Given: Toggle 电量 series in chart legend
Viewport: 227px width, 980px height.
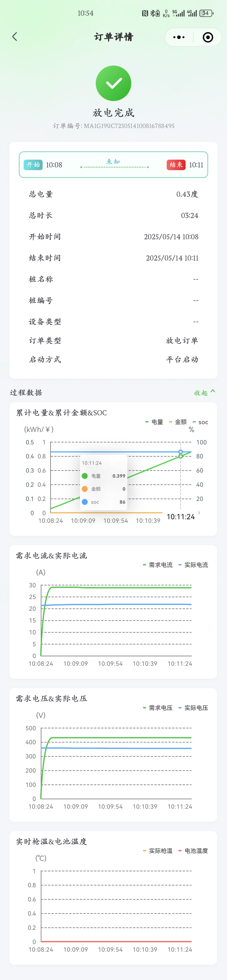Looking at the screenshot, I should click(x=155, y=422).
